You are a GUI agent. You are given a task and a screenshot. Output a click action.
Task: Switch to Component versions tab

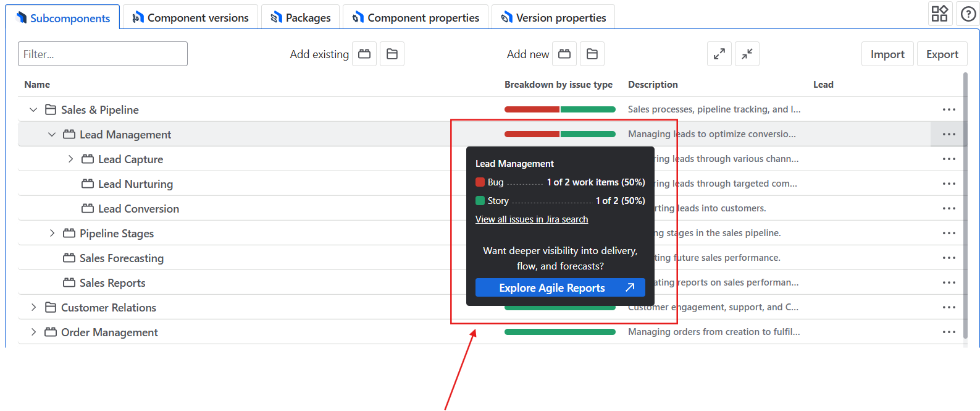click(x=190, y=17)
